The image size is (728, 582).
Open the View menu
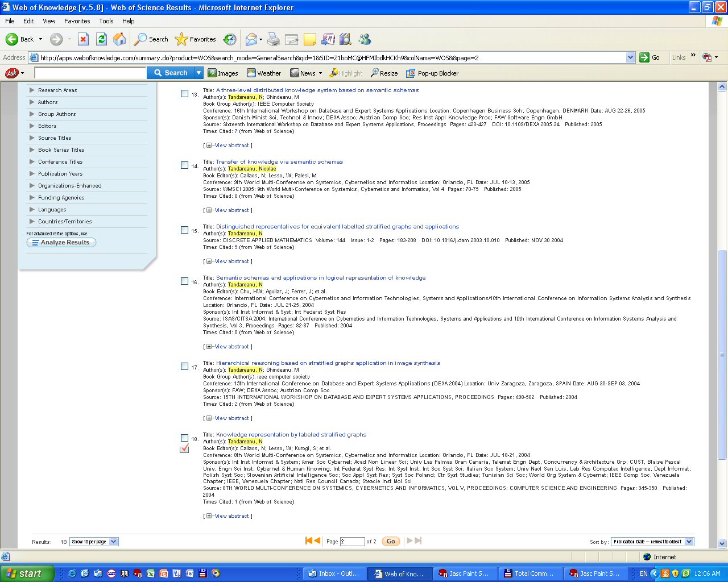pyautogui.click(x=49, y=21)
